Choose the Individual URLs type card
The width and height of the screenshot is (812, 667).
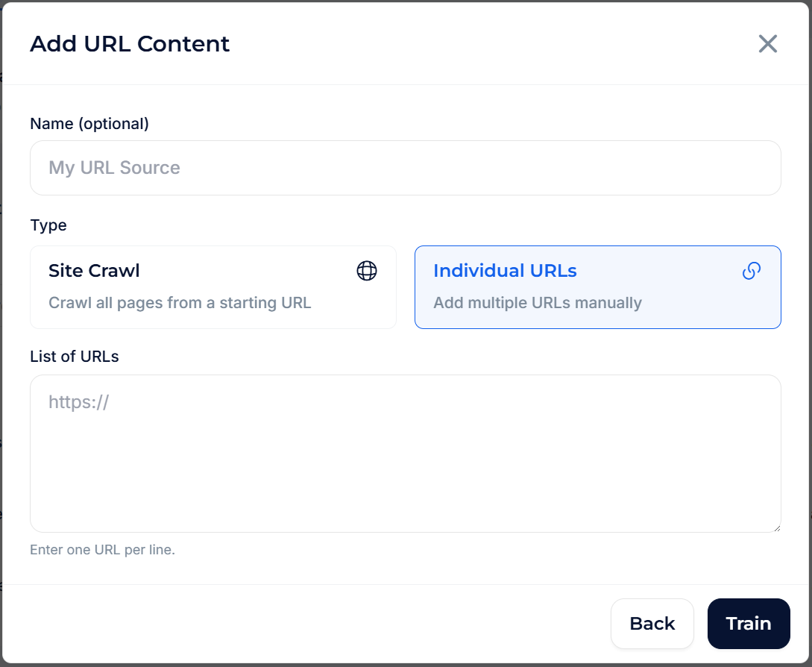(597, 287)
